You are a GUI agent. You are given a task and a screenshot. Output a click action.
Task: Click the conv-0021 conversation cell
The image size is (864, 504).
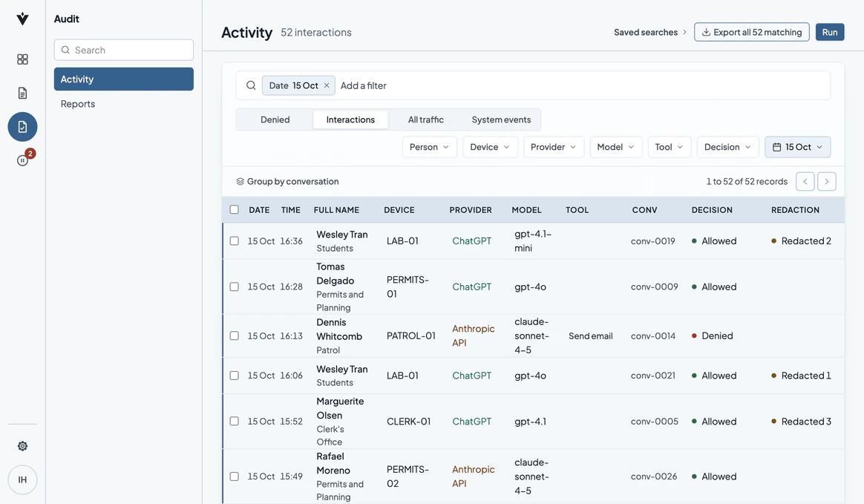[x=653, y=376]
